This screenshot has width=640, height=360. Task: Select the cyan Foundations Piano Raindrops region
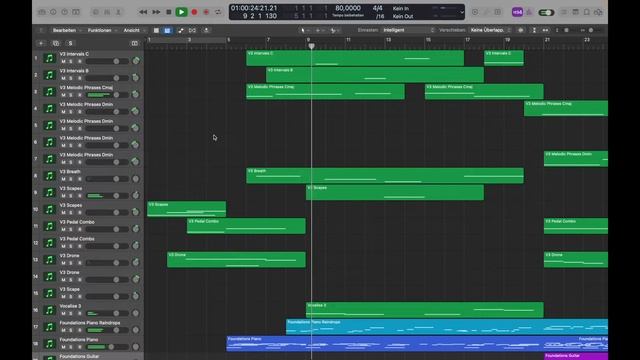[447, 327]
